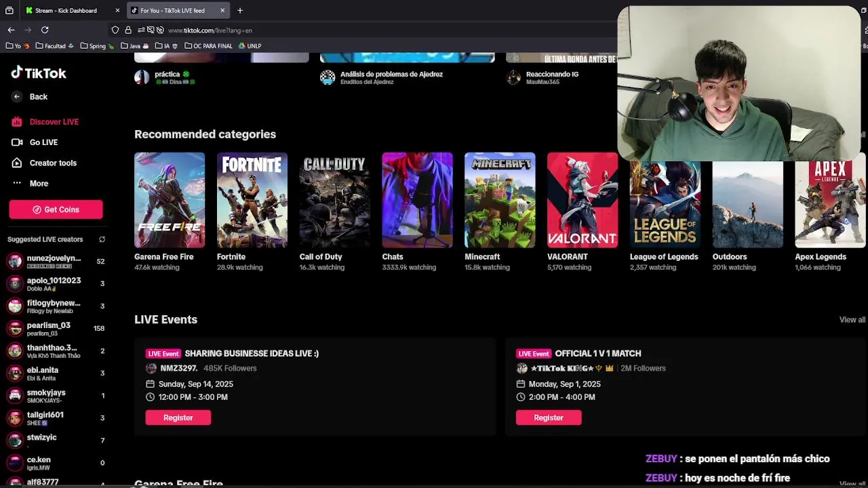Open the Spring bookmarks folder
The image size is (868, 488).
[97, 46]
